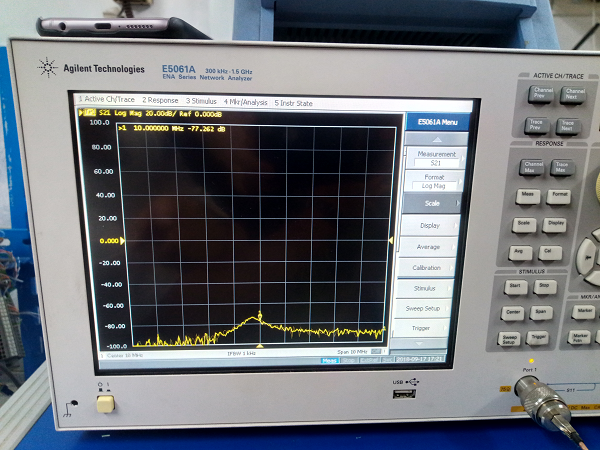This screenshot has height=450, width=600.
Task: Open the '5 Instr State' menu
Action: coord(293,103)
